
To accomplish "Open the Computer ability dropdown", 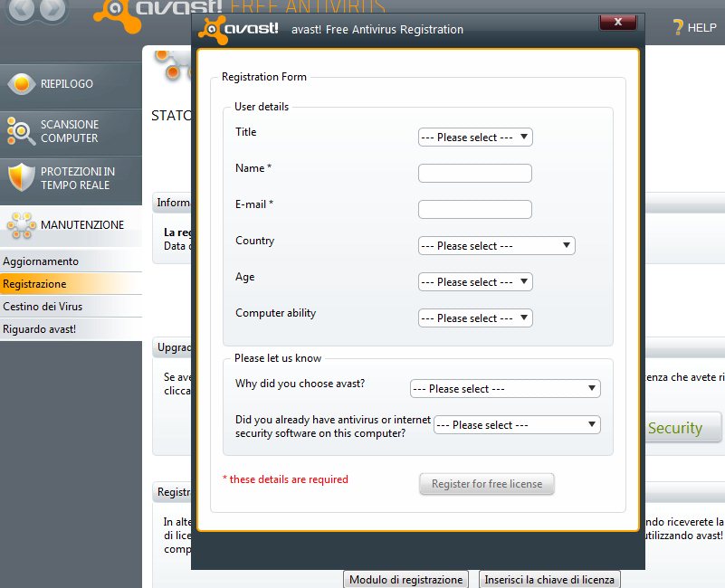I will pos(475,318).
